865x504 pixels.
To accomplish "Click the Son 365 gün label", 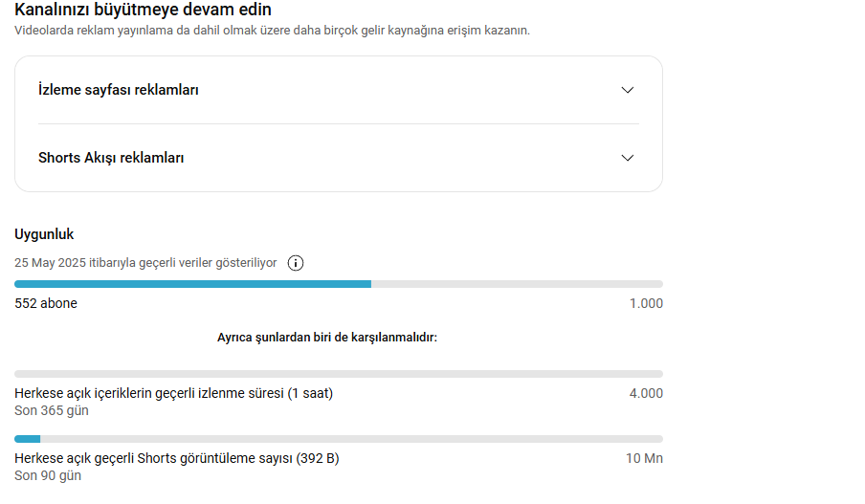I will pyautogui.click(x=52, y=410).
